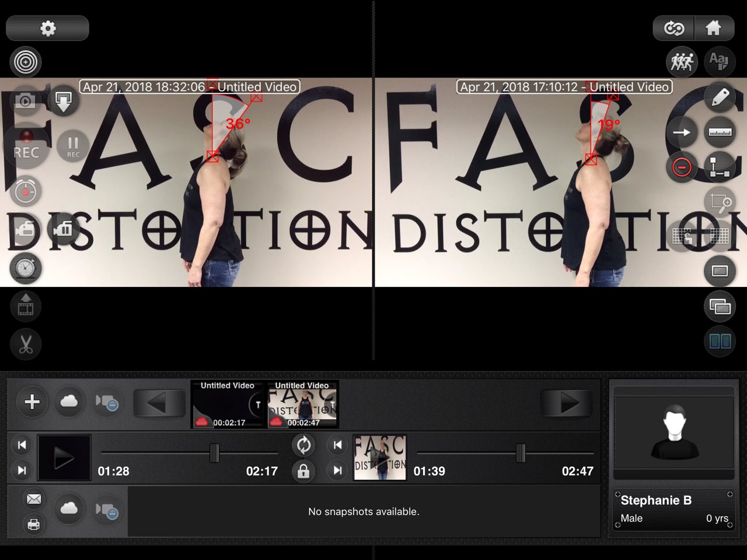
Task: Click the left video timeline slider handle
Action: pyautogui.click(x=214, y=453)
